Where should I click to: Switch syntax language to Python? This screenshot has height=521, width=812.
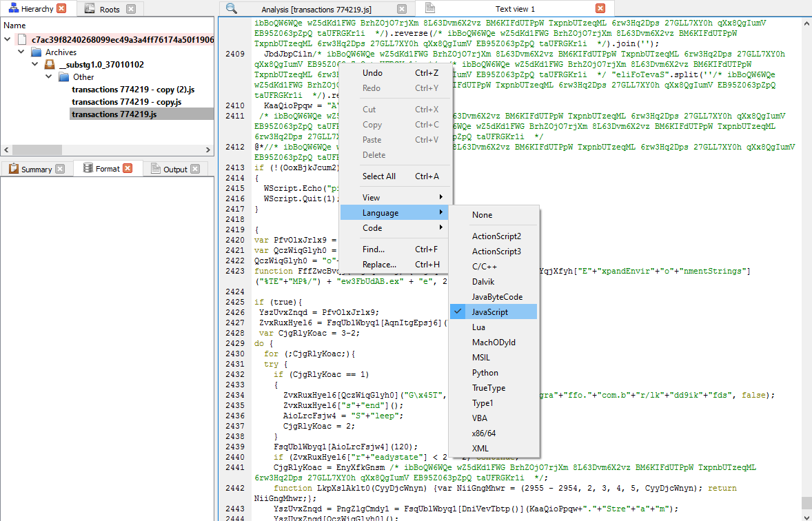(494, 372)
